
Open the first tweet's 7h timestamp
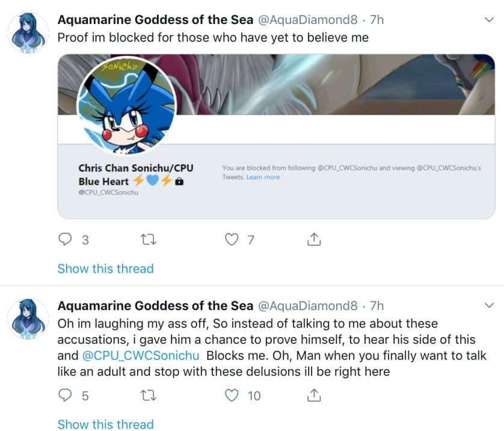(376, 20)
